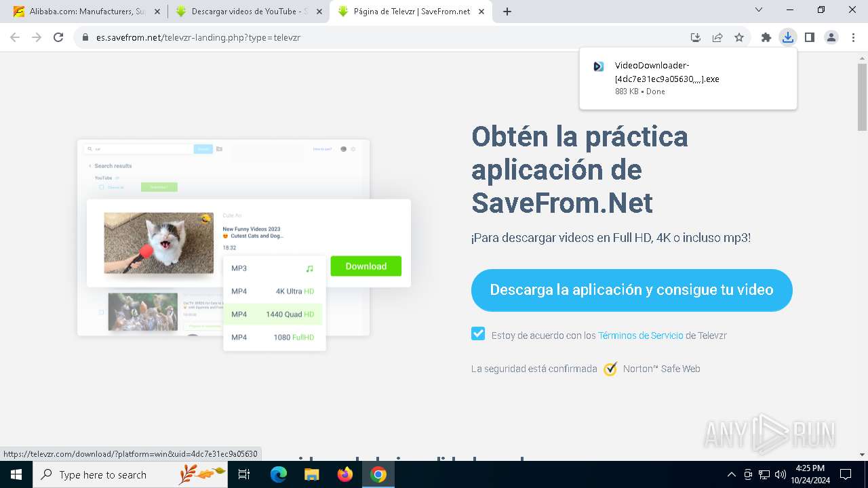Click the taskbar search box
This screenshot has width=868, height=488.
pos(130,474)
